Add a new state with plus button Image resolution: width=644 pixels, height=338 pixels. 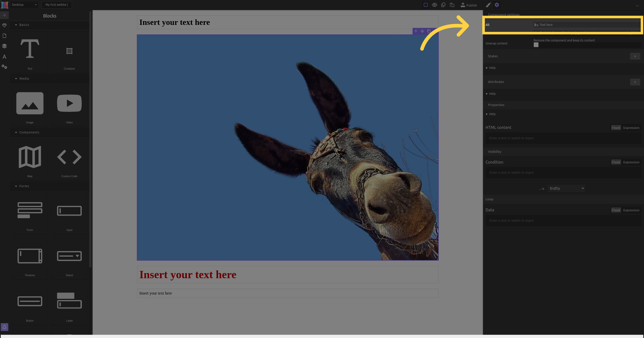pyautogui.click(x=635, y=56)
